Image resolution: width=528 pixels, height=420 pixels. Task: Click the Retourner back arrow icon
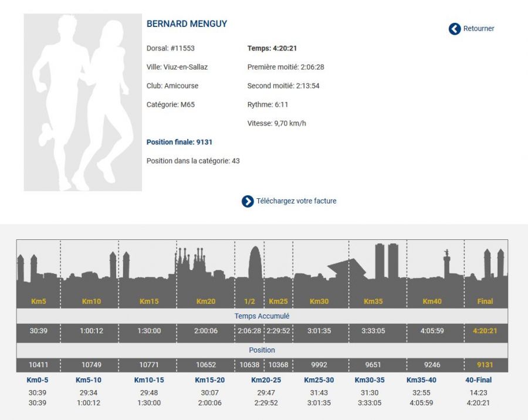[455, 29]
